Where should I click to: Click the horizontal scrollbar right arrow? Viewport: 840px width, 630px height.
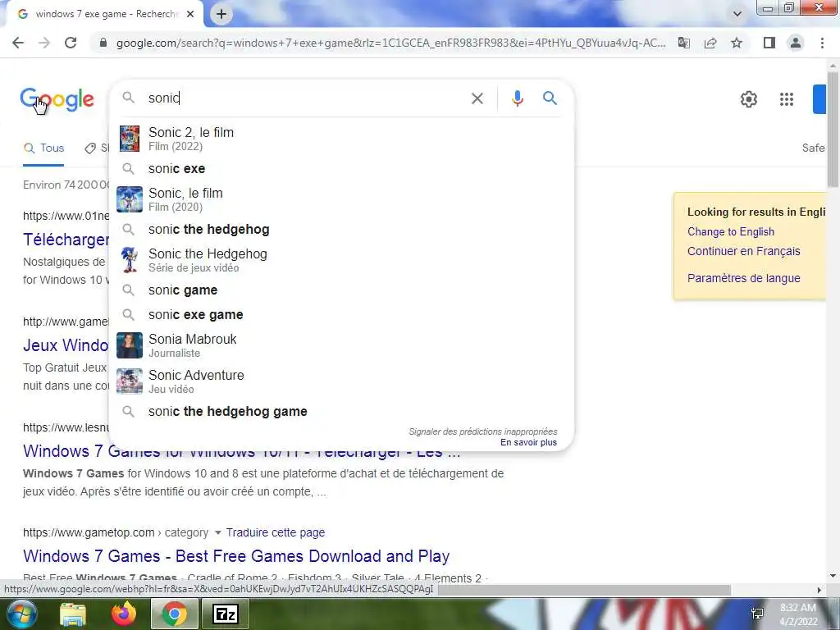pyautogui.click(x=819, y=590)
